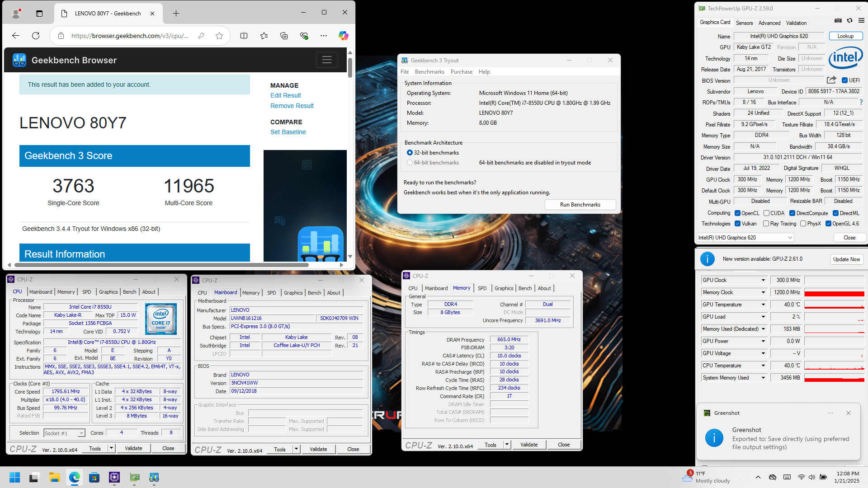Add page to favorites star icon

[219, 36]
